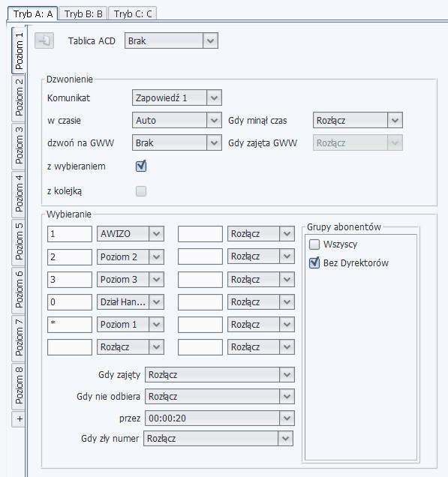Screen dimensions: 448x477
Task: Click the plus tab to add a level
Action: [x=18, y=419]
